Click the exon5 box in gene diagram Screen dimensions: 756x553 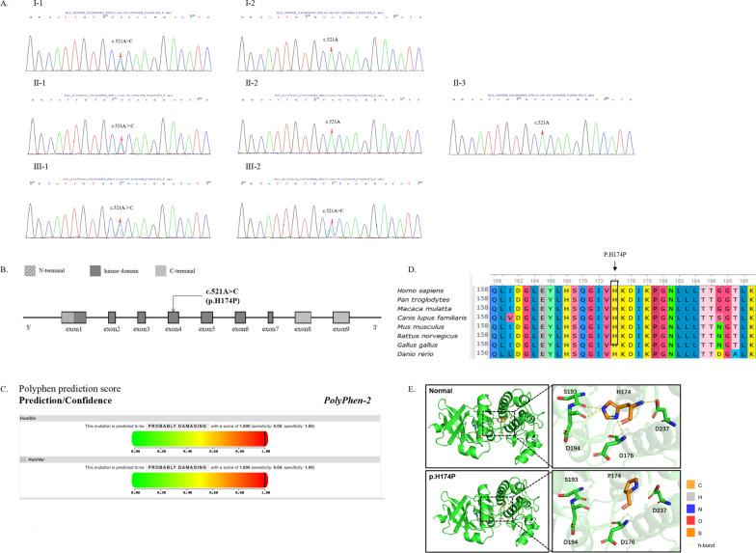tap(206, 318)
